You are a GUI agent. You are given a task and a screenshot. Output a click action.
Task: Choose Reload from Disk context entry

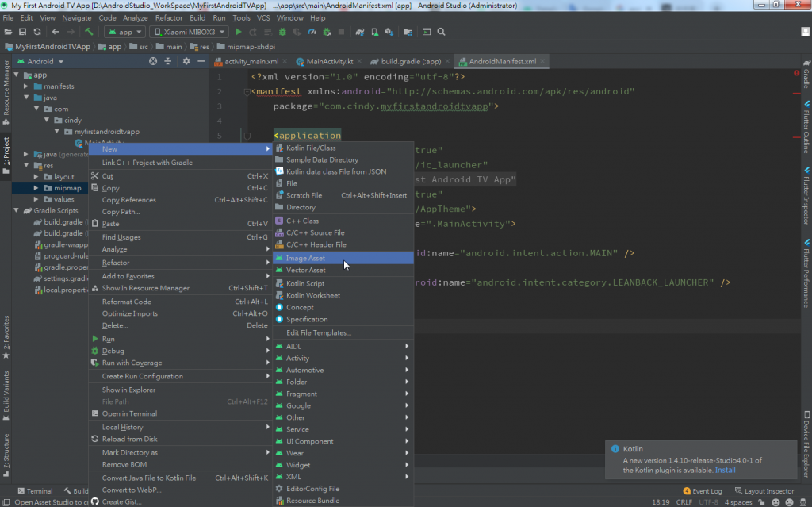181,439
